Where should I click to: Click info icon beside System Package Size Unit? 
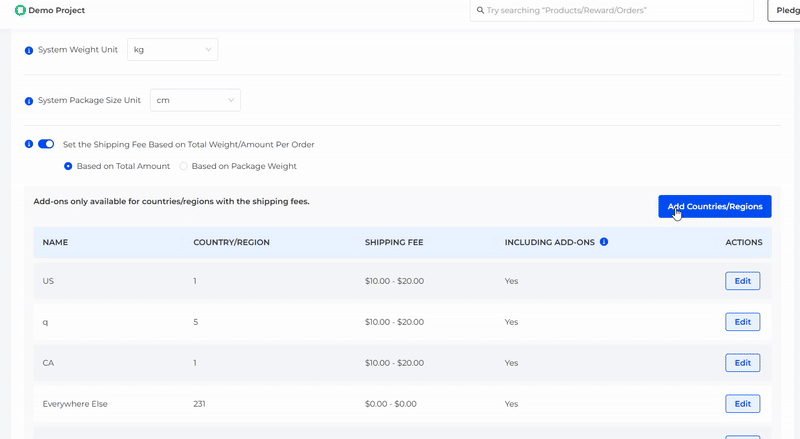29,101
